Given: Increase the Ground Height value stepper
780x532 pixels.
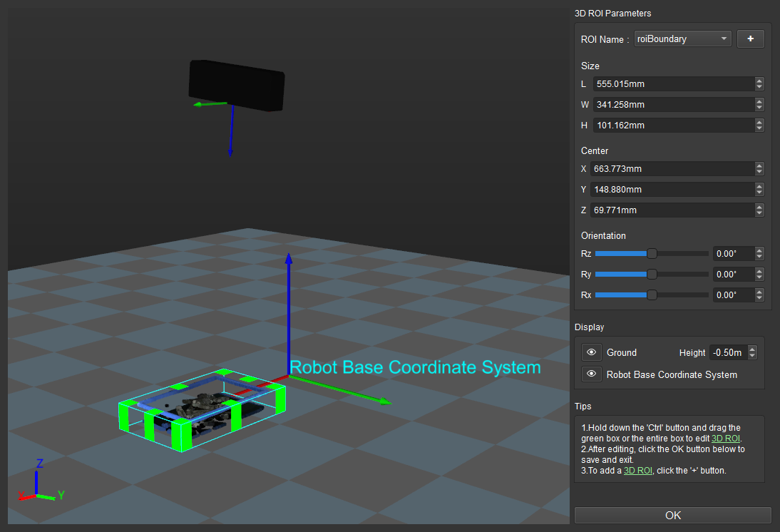Looking at the screenshot, I should pyautogui.click(x=754, y=349).
